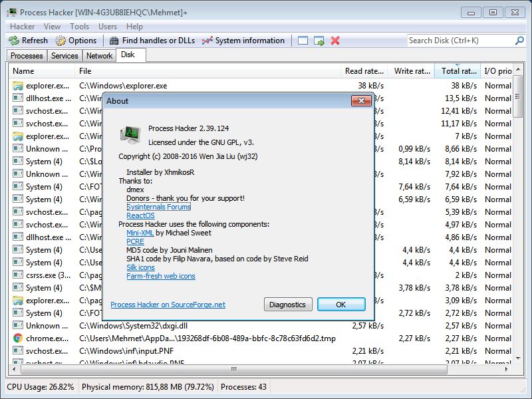Click the scroll right arrow of the disk list
The height and width of the screenshot is (399, 532).
(x=506, y=369)
